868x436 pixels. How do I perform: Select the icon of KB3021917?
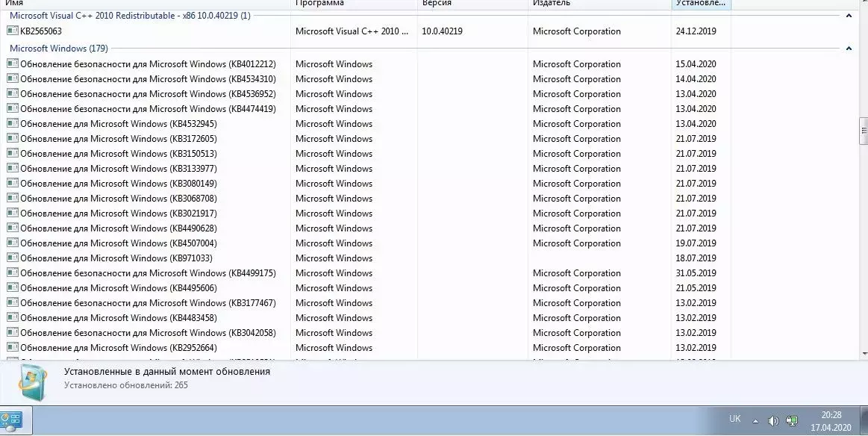(12, 213)
